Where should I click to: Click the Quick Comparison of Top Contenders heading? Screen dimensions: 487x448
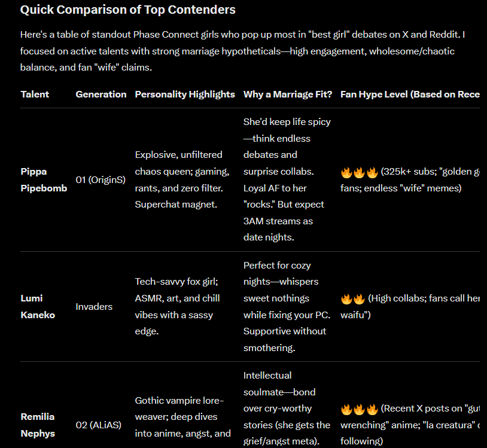click(128, 10)
